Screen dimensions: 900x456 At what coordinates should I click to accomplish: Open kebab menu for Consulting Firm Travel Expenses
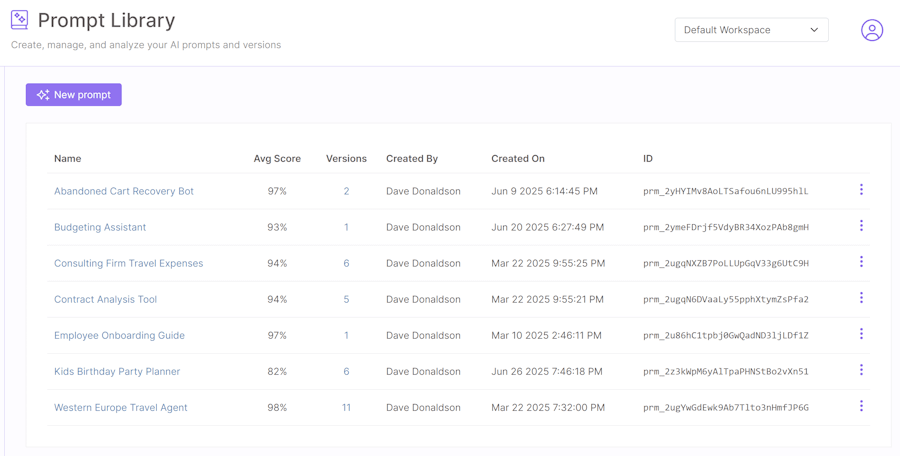pyautogui.click(x=861, y=262)
